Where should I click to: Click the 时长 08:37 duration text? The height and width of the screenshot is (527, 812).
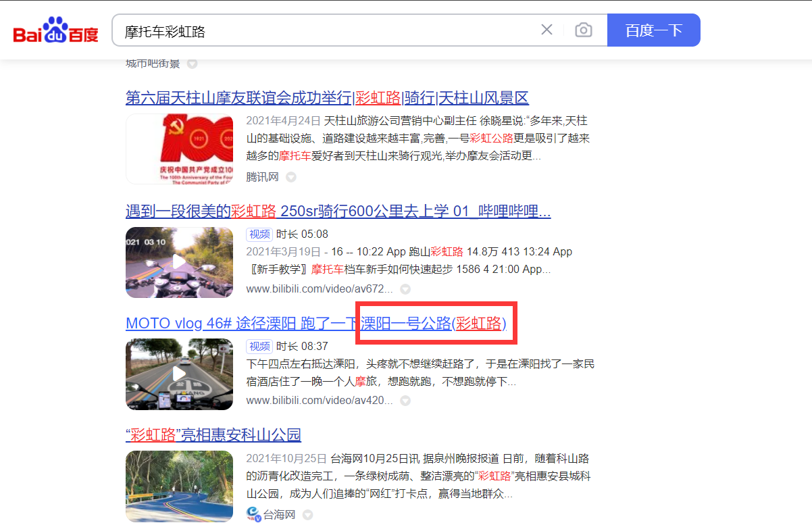pos(302,347)
